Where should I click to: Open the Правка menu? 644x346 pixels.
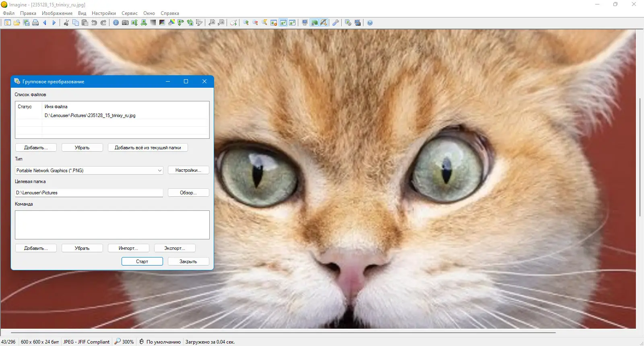[x=28, y=13]
